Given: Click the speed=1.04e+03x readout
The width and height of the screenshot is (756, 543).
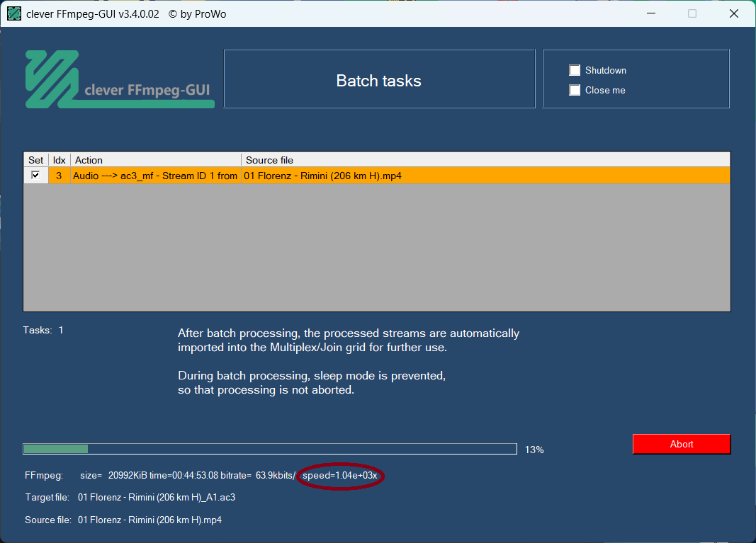Looking at the screenshot, I should (340, 476).
